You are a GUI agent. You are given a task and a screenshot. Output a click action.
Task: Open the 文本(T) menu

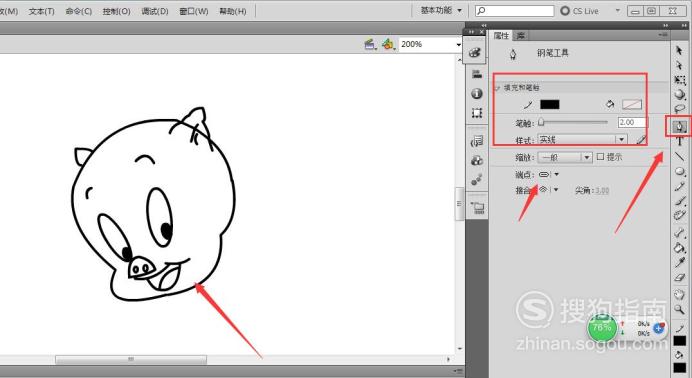[x=41, y=11]
